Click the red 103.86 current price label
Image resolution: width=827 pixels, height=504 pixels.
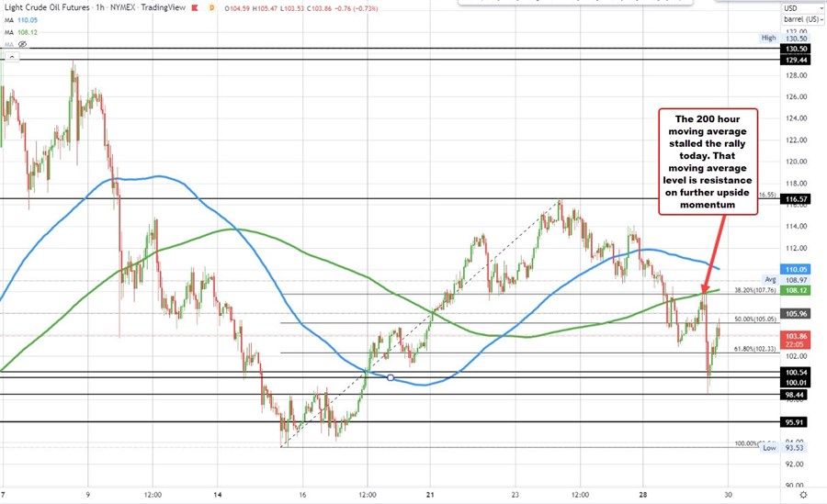[x=796, y=340]
